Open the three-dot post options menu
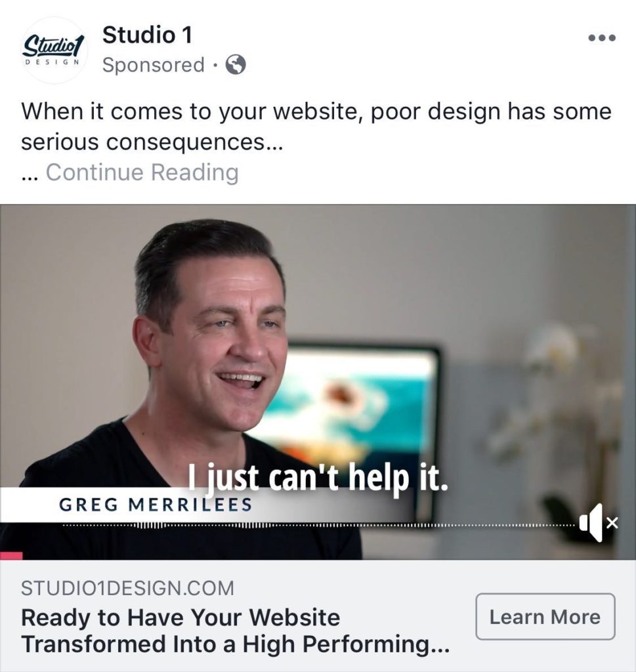This screenshot has height=672, width=636. 602,37
